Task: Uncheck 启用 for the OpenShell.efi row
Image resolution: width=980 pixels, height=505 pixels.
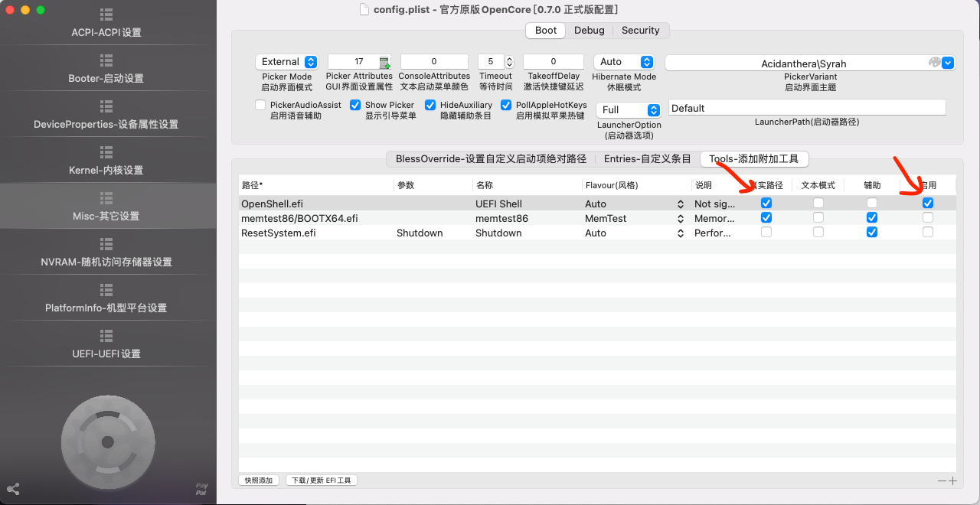Action: point(928,204)
